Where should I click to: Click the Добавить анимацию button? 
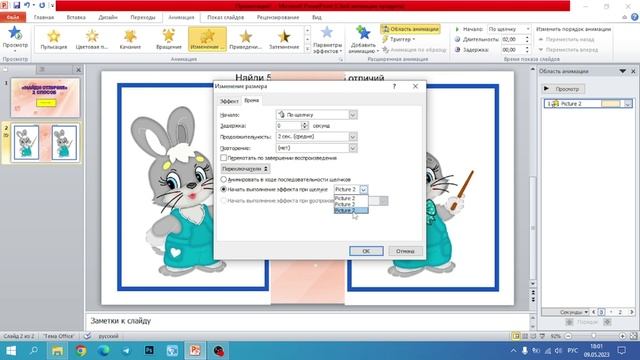(x=363, y=40)
